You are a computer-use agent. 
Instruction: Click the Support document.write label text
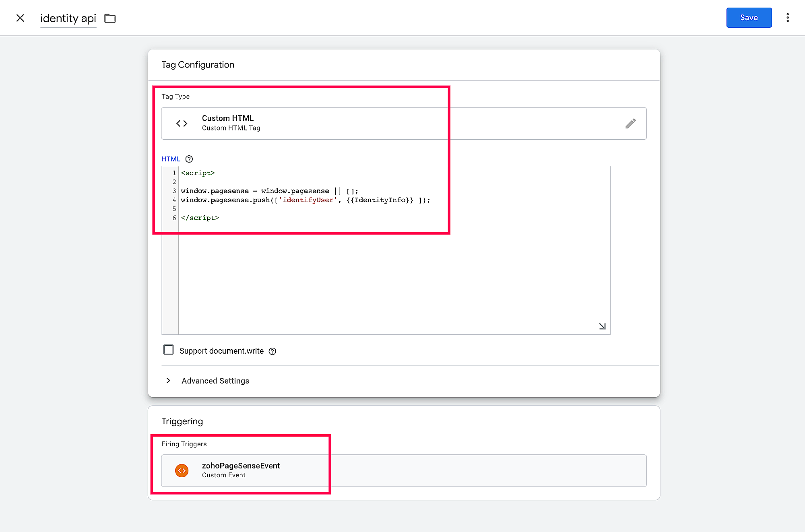click(x=221, y=351)
